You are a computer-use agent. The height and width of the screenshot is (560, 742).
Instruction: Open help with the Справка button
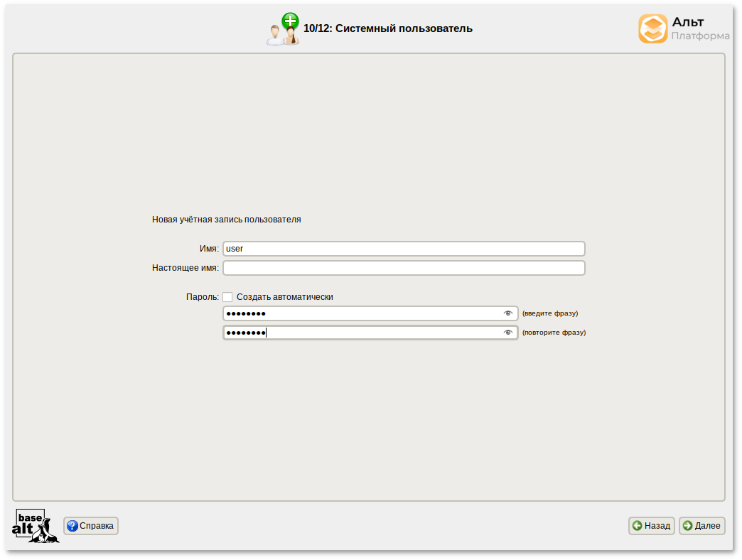pyautogui.click(x=91, y=526)
